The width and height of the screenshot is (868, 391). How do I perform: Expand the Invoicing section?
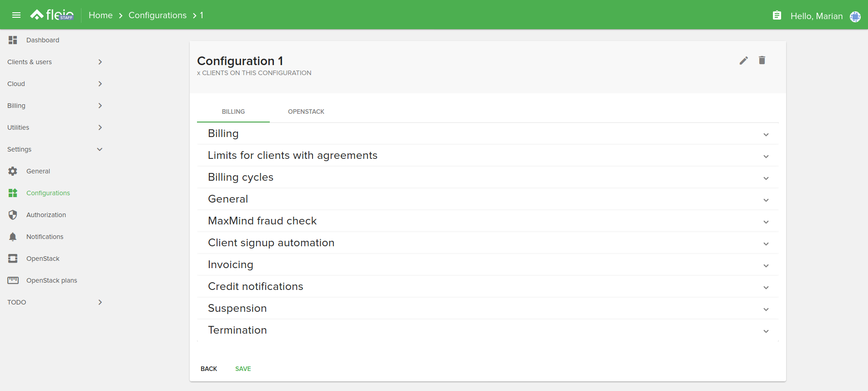(488, 265)
